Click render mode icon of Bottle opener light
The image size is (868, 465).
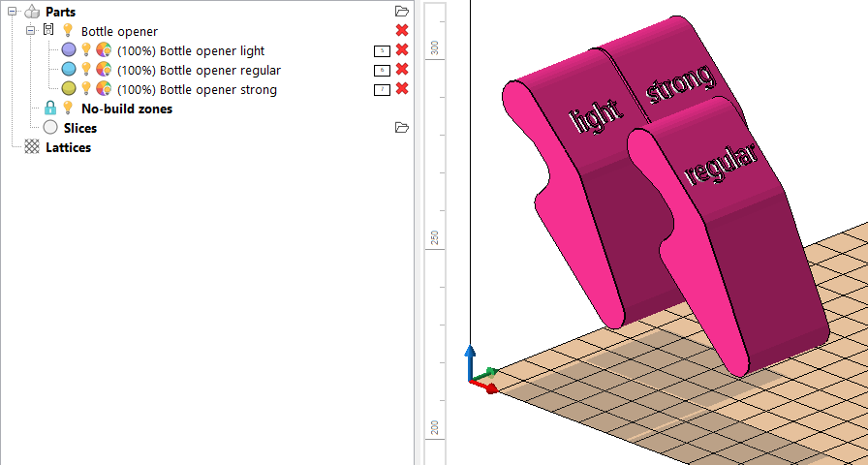coord(104,49)
